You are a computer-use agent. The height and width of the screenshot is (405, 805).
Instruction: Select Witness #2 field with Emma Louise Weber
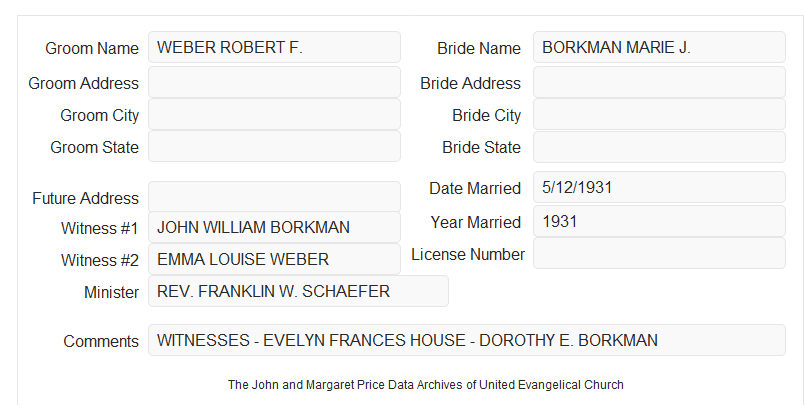(x=274, y=259)
